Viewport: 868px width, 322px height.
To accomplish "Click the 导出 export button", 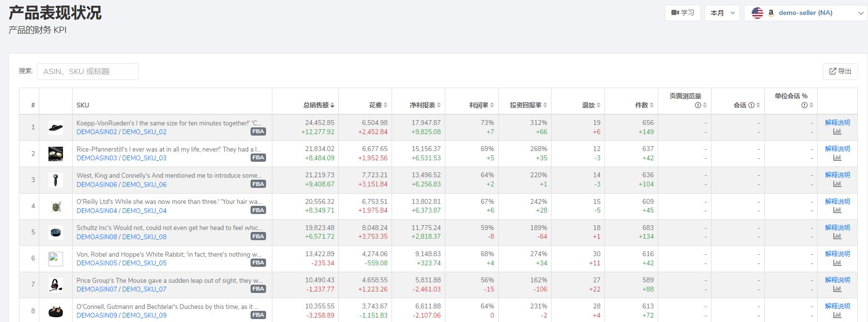I will pyautogui.click(x=840, y=71).
